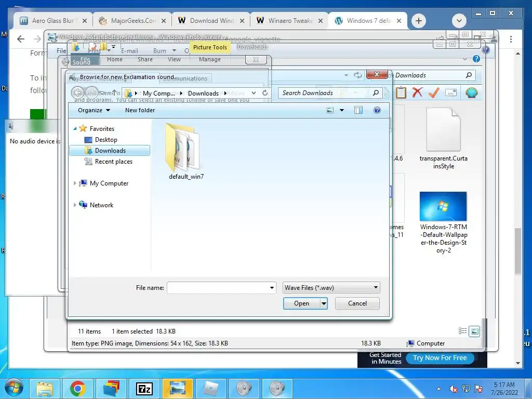Click the taskbar clock showing 5:17 AM

point(504,389)
